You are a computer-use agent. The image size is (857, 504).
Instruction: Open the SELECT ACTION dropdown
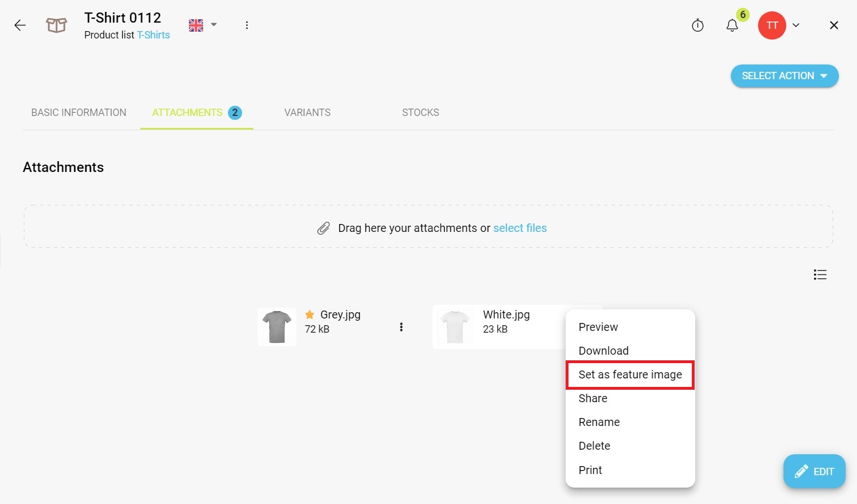[785, 76]
